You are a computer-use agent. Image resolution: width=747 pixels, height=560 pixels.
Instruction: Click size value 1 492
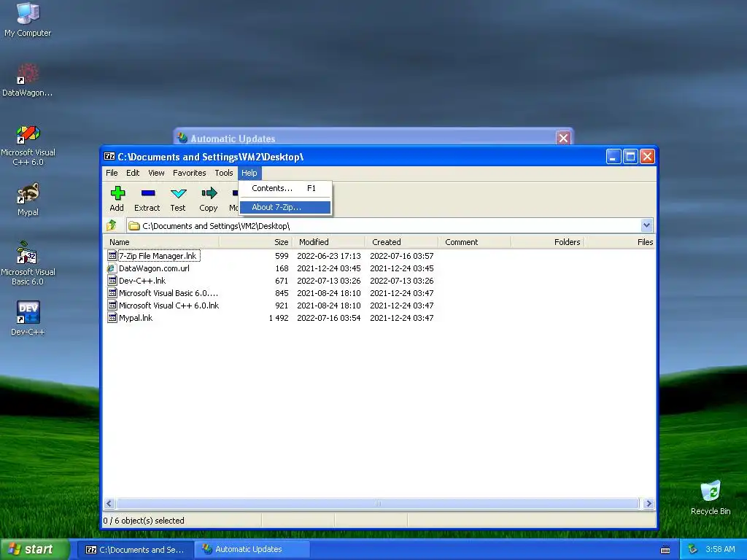click(279, 318)
